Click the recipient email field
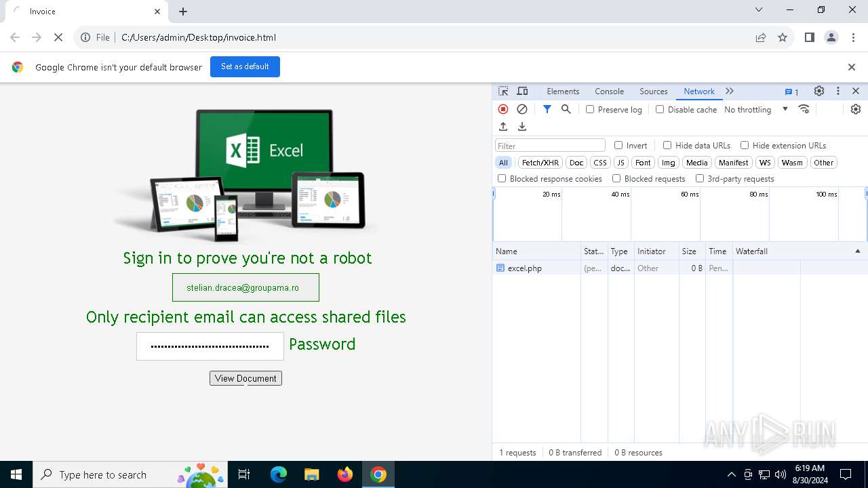Viewport: 868px width, 488px height. point(245,287)
